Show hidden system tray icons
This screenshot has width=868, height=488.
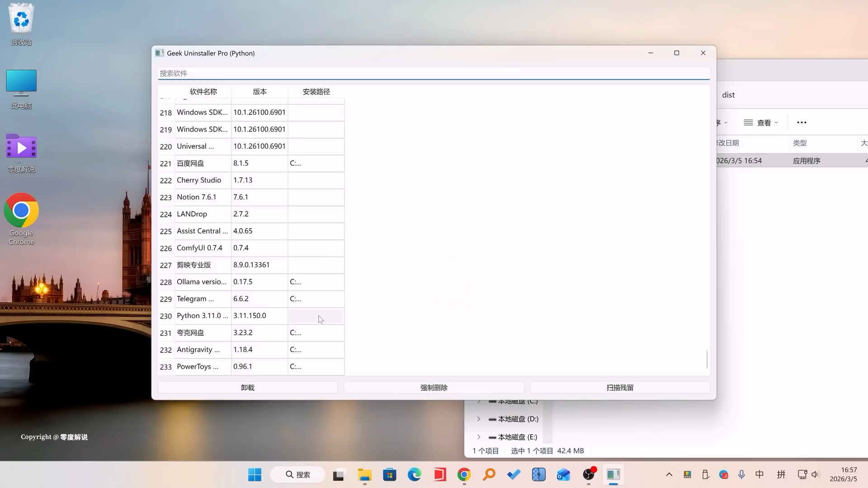(669, 474)
